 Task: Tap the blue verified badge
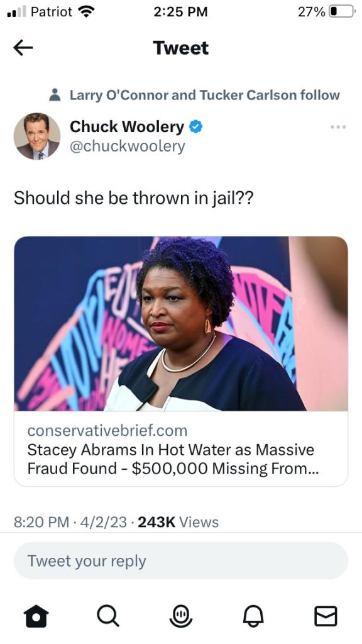[x=196, y=127]
